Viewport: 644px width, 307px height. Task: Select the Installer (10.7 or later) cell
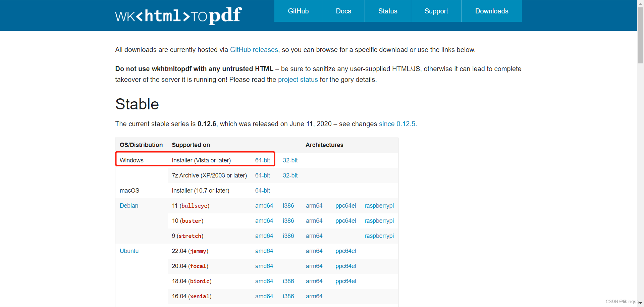(x=201, y=191)
